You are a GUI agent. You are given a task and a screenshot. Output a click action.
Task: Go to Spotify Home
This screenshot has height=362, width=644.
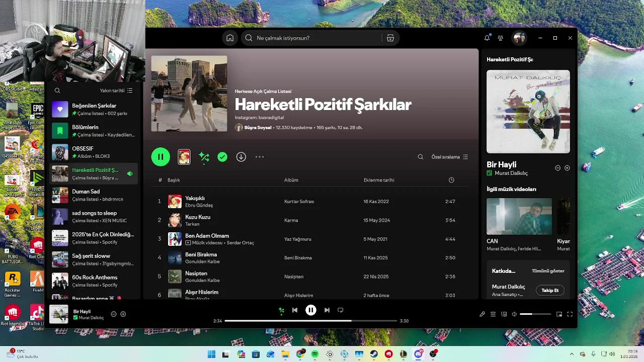tap(230, 38)
